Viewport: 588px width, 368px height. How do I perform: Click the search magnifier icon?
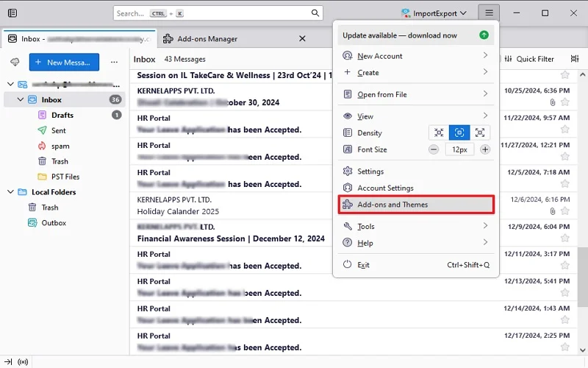(315, 13)
